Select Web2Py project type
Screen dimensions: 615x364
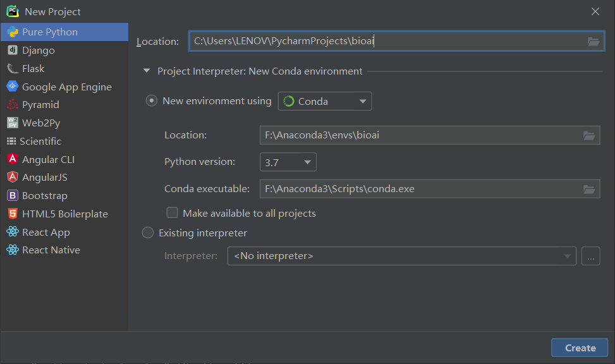pos(64,123)
